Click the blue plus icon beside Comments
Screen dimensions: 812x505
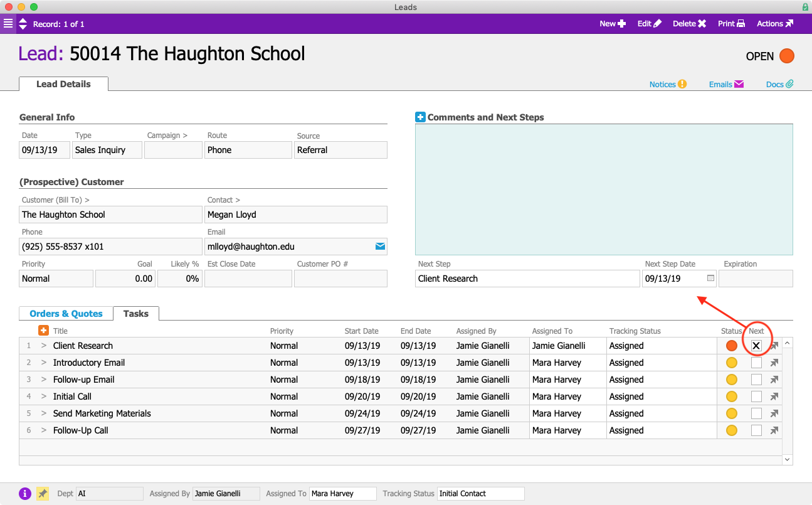(x=420, y=117)
